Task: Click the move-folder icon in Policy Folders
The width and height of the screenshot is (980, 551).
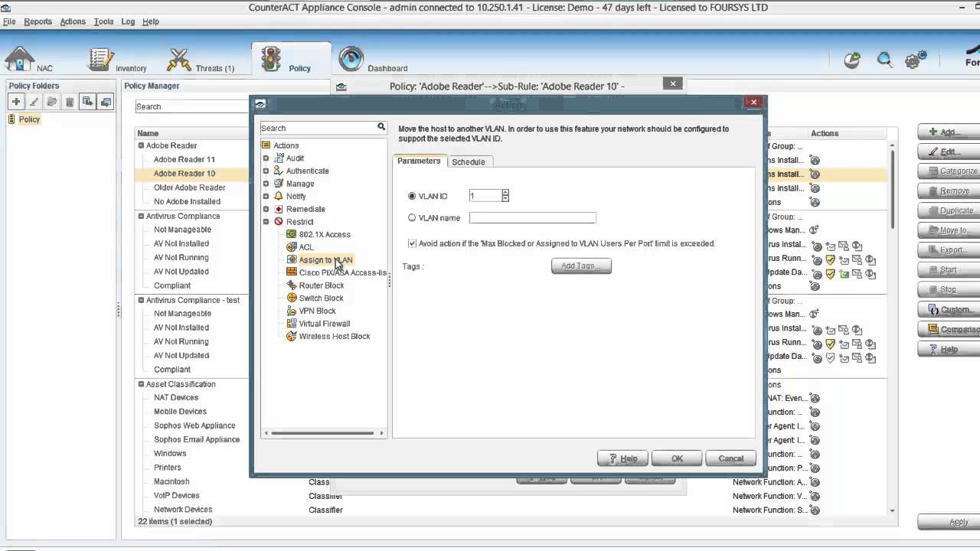Action: pos(51,102)
